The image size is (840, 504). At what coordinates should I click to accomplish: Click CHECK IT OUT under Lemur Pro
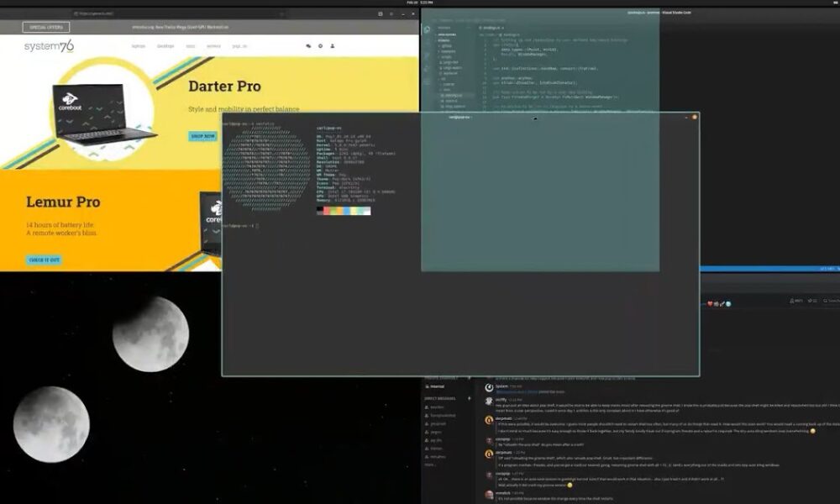[x=44, y=260]
